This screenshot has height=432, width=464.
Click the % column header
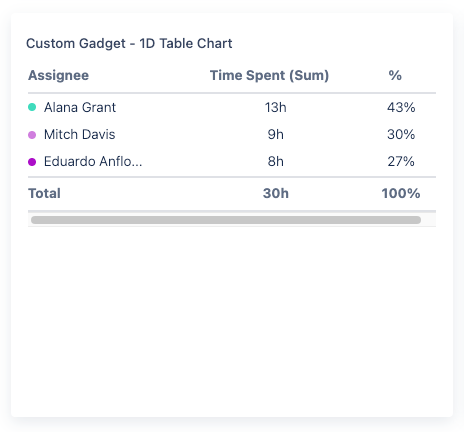click(395, 75)
